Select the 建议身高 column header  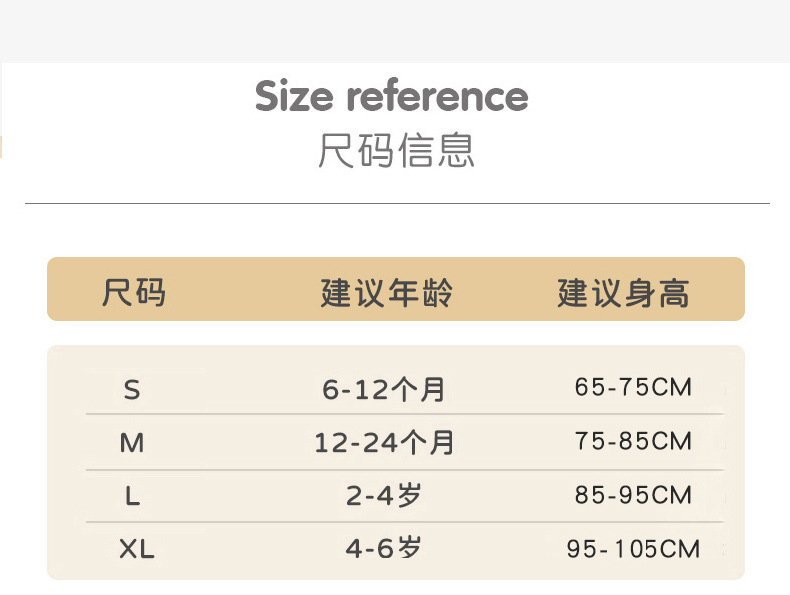tap(623, 293)
